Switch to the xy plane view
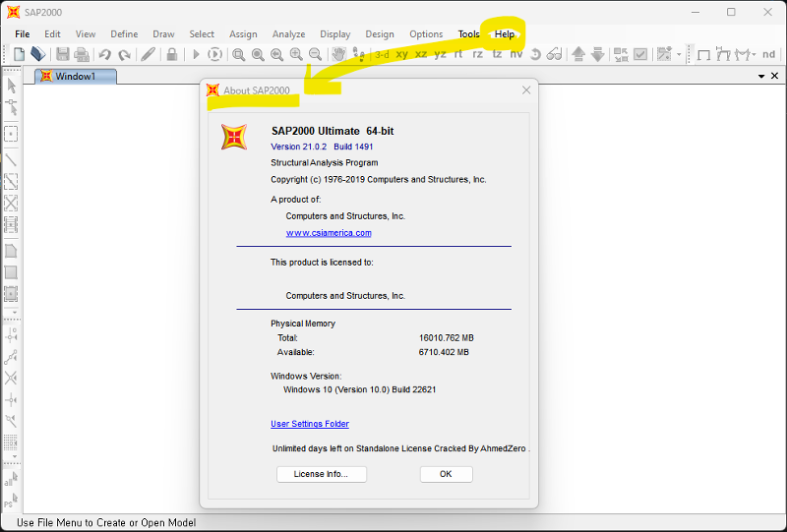The width and height of the screenshot is (787, 532). pyautogui.click(x=401, y=54)
